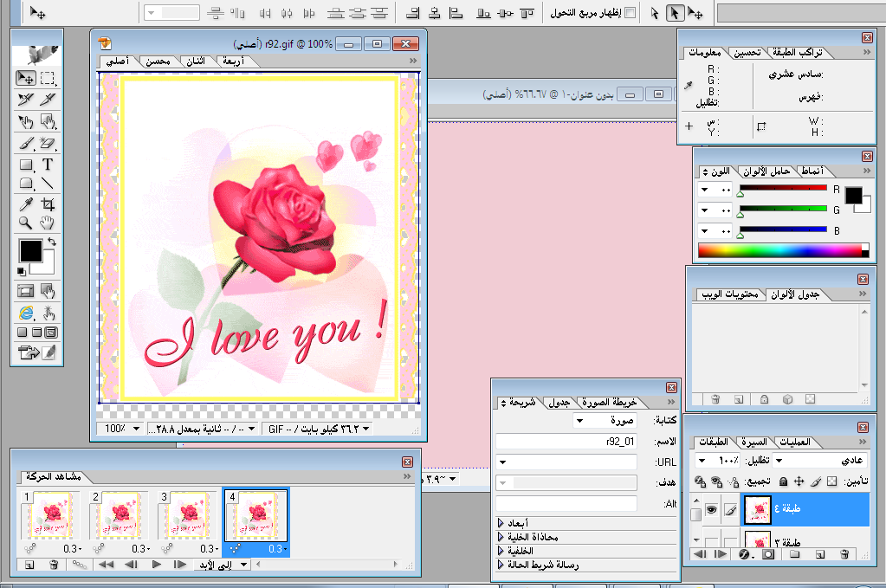The height and width of the screenshot is (588, 886).
Task: Click the foreground color swatch in toolbox
Action: pos(30,252)
